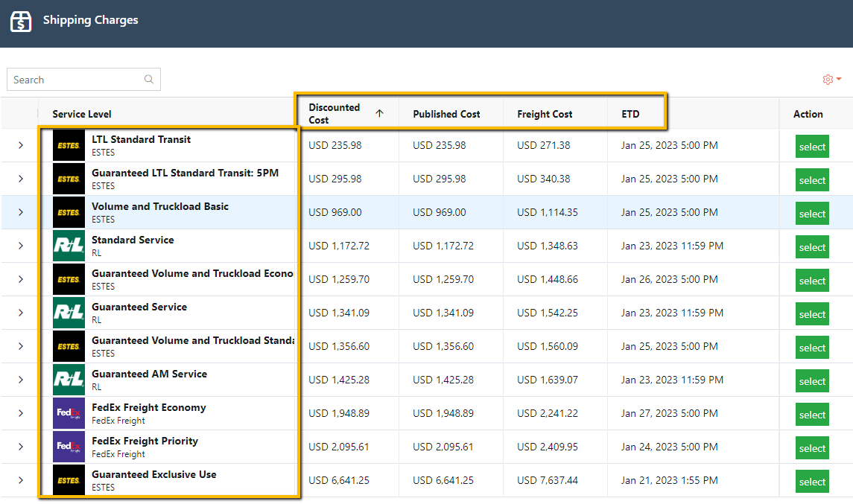Click the Shipping Charges header icon

point(21,21)
